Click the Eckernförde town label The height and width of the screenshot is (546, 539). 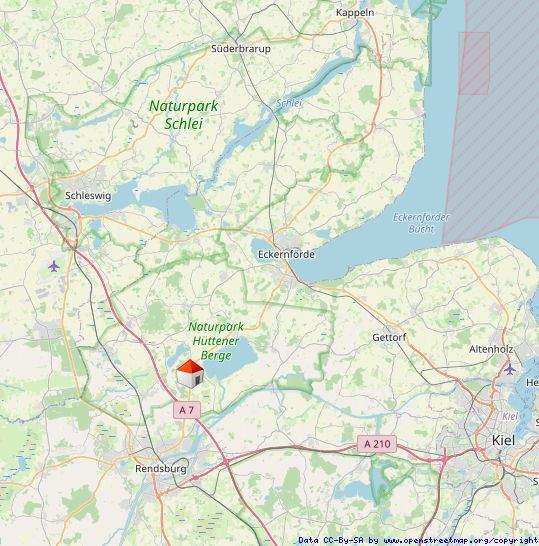coord(286,254)
